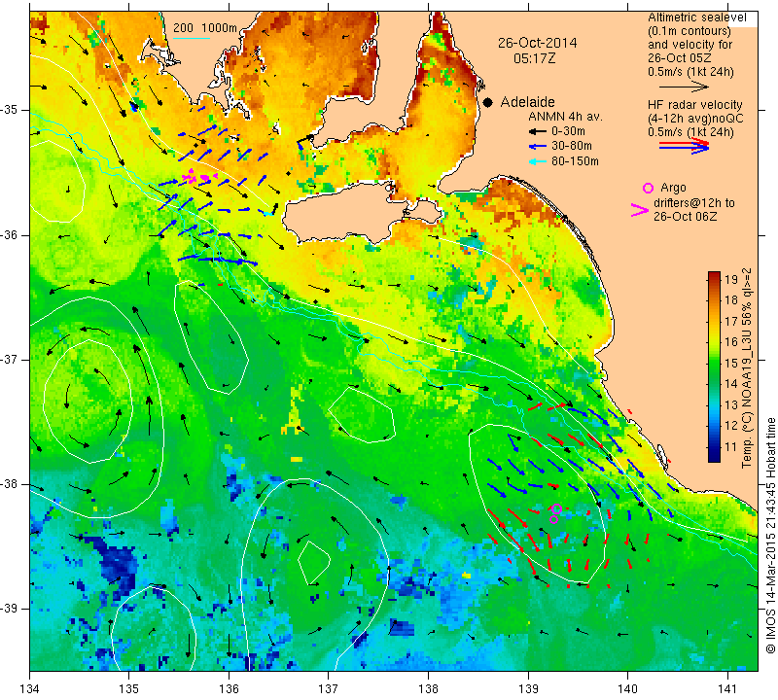
Task: Click the '0.5m/s (1kt 24h)' altimetric scale text
Action: coord(690,72)
